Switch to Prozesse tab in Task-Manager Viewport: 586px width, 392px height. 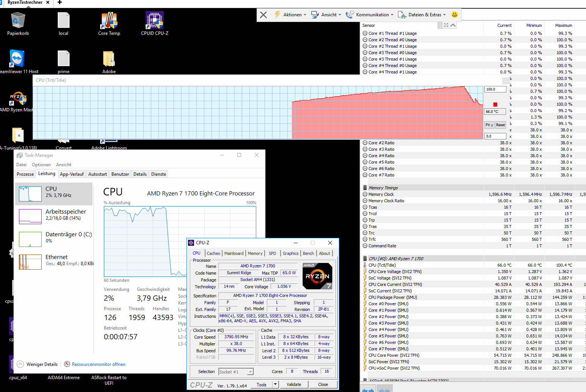(x=25, y=174)
